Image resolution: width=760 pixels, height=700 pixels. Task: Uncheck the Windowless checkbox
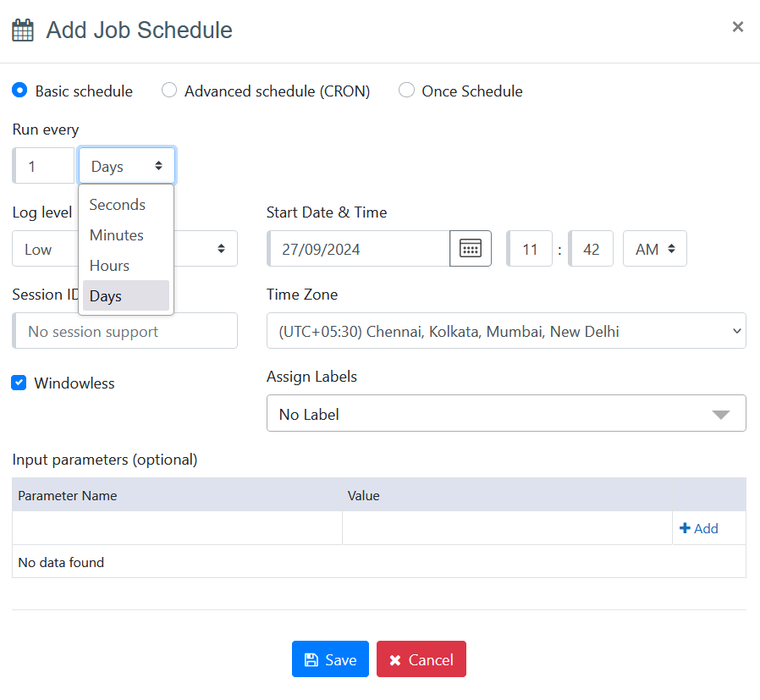tap(19, 383)
